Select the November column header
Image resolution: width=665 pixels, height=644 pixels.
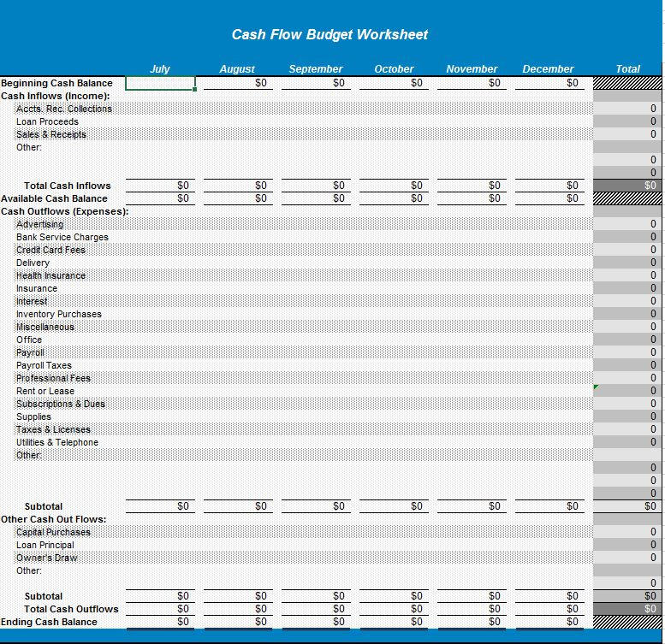pyautogui.click(x=472, y=69)
